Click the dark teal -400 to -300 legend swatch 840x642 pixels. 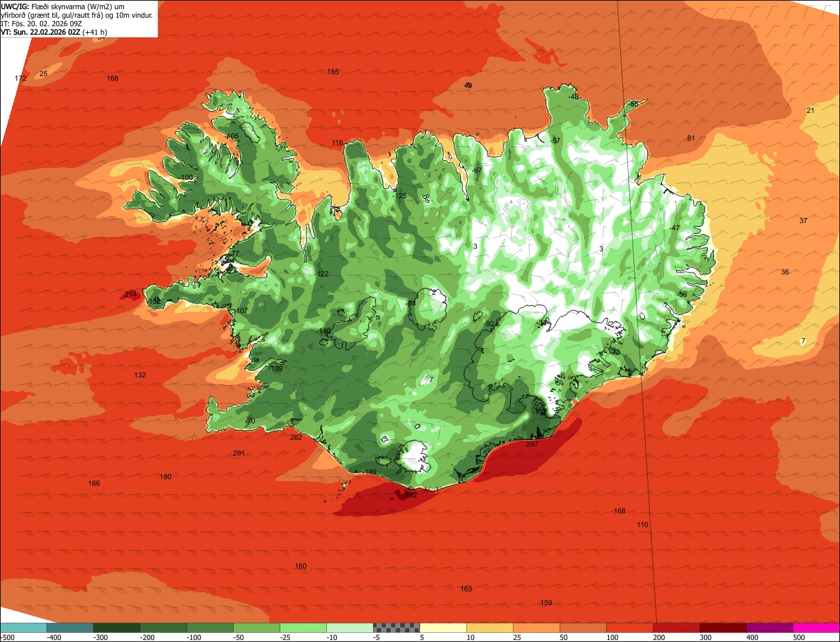pos(70,628)
